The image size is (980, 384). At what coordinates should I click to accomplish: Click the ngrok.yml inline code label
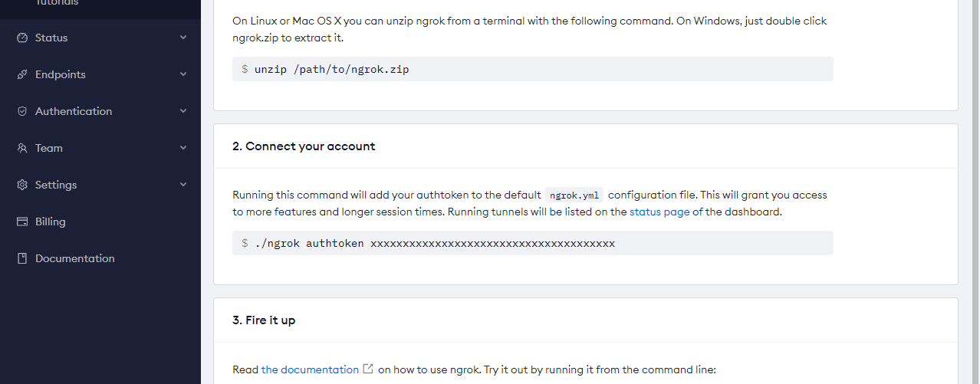click(574, 195)
